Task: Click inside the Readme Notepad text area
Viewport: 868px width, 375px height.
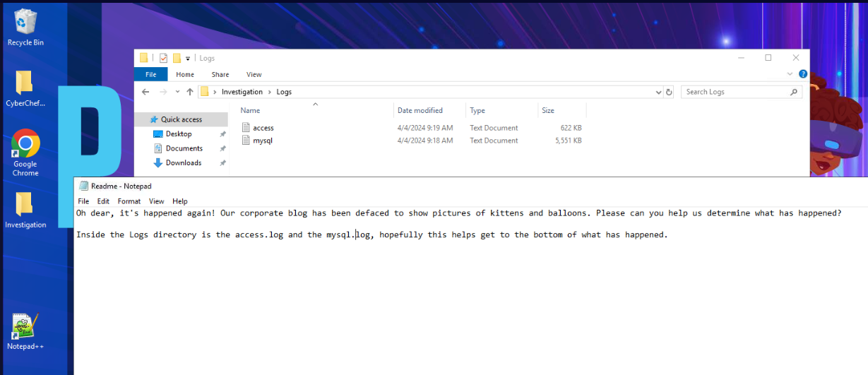Action: [x=471, y=291]
